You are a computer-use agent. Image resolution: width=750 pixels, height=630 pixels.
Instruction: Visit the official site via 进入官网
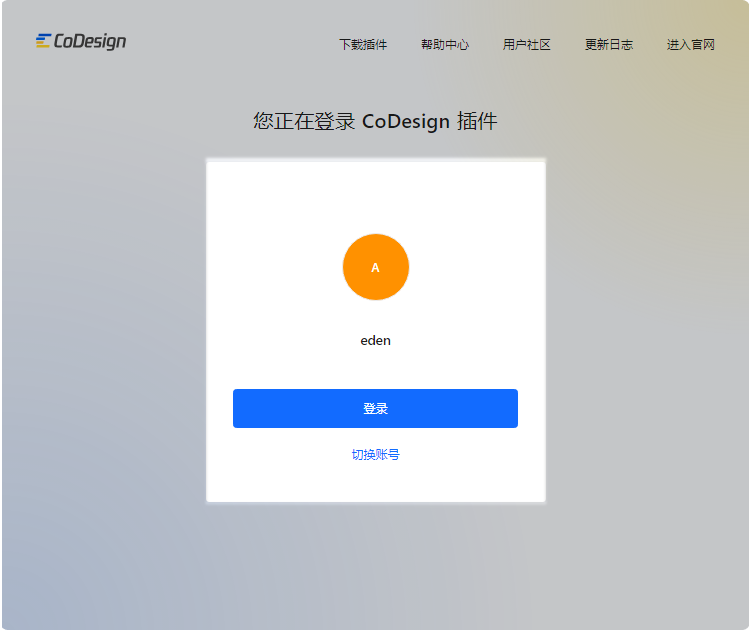click(691, 44)
